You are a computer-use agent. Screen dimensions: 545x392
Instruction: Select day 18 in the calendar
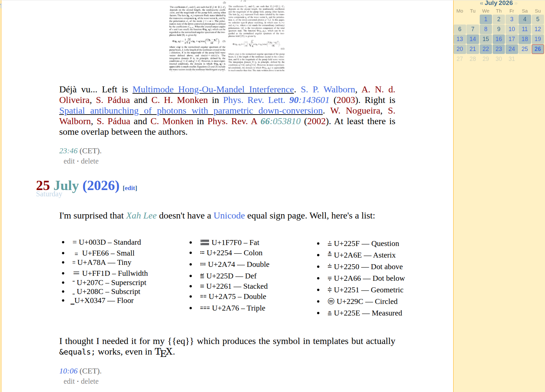[x=525, y=39]
